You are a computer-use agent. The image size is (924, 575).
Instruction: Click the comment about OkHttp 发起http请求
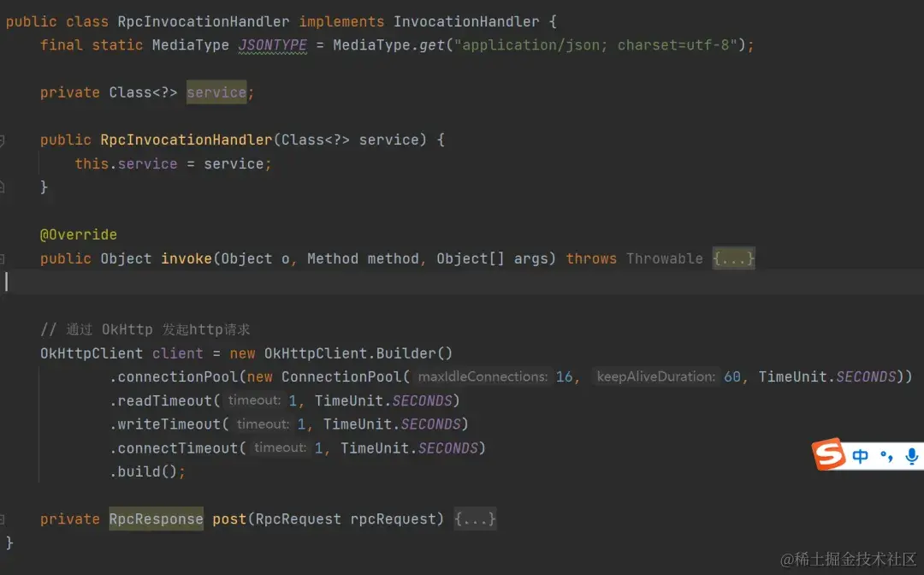click(145, 329)
